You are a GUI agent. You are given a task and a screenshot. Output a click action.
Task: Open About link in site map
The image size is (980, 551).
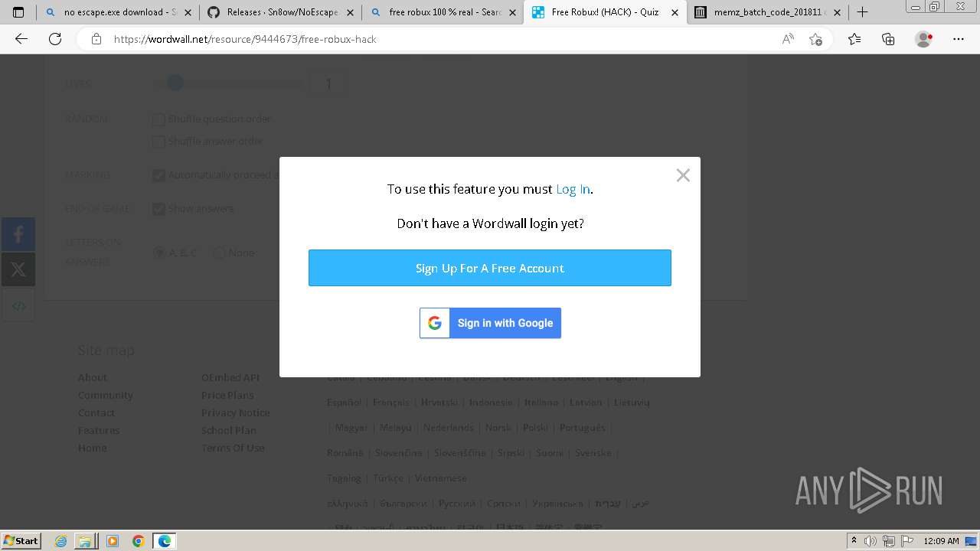(93, 377)
